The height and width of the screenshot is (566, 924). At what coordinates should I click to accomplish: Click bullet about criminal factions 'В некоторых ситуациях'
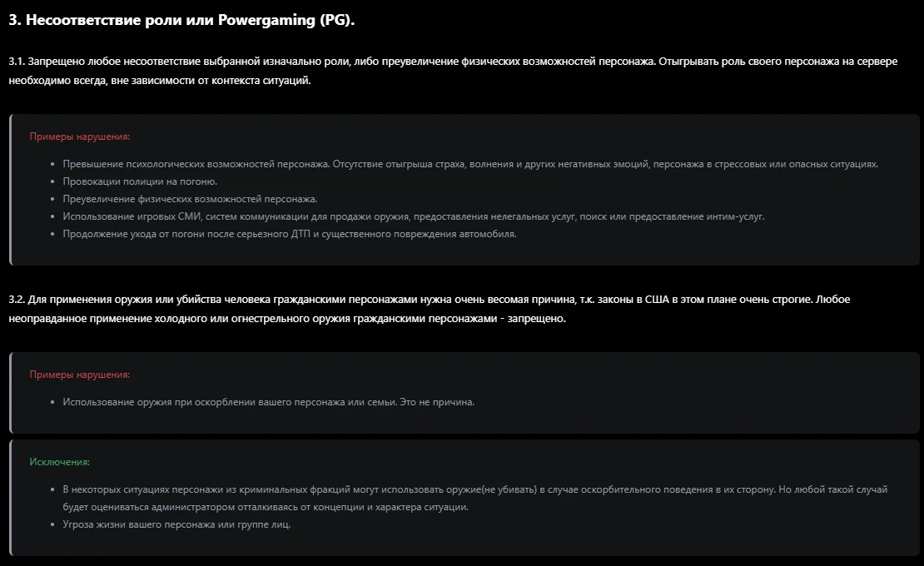pyautogui.click(x=475, y=498)
